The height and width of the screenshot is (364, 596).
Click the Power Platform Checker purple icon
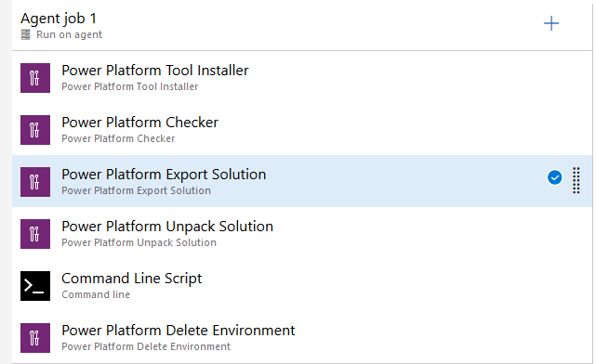pos(35,130)
